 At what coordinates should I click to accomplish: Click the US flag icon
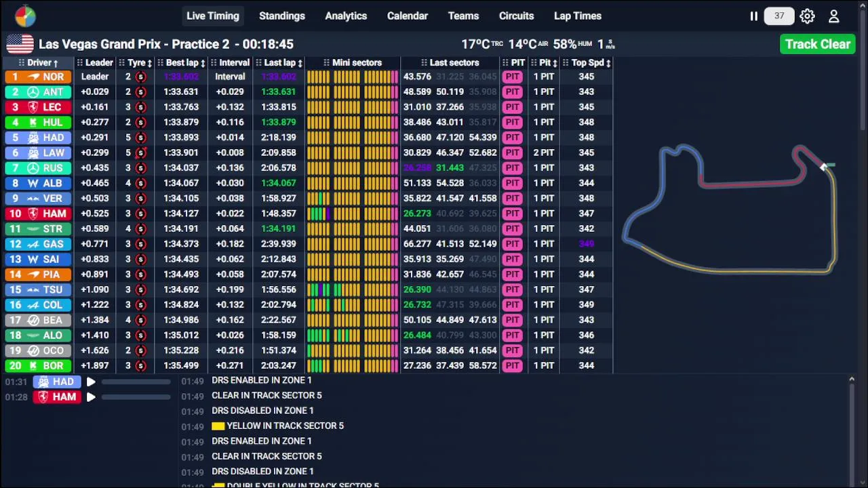point(20,44)
